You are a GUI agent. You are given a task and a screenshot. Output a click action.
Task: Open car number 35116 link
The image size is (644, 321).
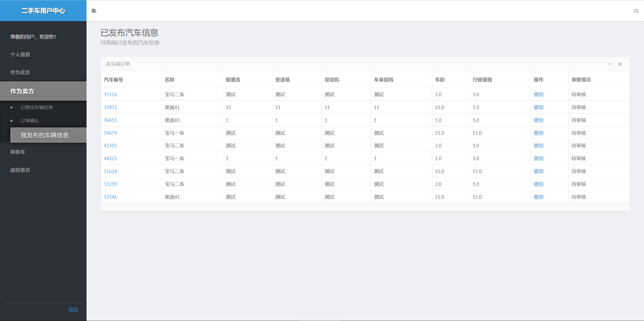pos(110,95)
